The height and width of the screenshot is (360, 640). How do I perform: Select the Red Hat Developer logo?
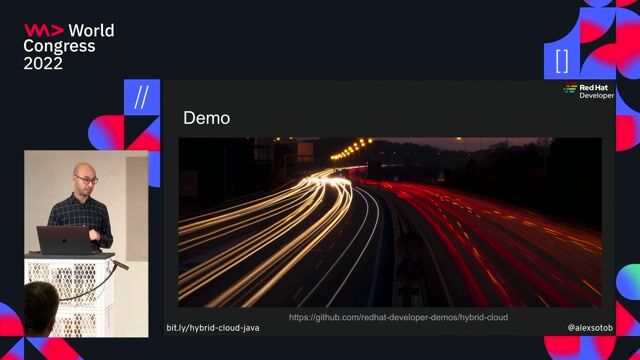(588, 91)
